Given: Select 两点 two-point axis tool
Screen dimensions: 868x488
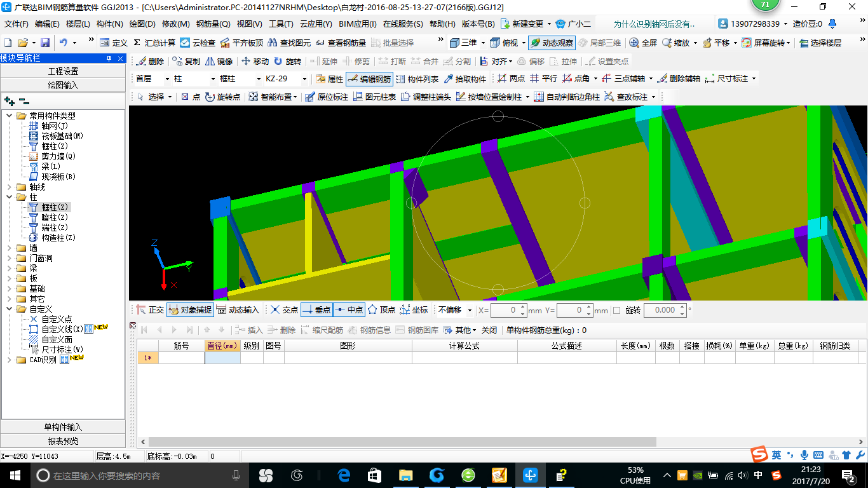Looking at the screenshot, I should tap(511, 79).
